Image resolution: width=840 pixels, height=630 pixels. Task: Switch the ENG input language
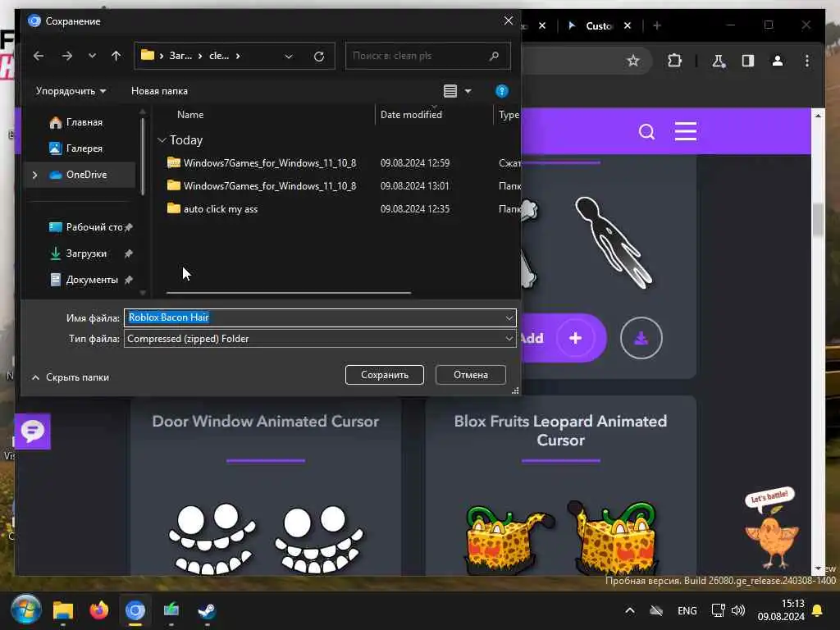coord(687,610)
